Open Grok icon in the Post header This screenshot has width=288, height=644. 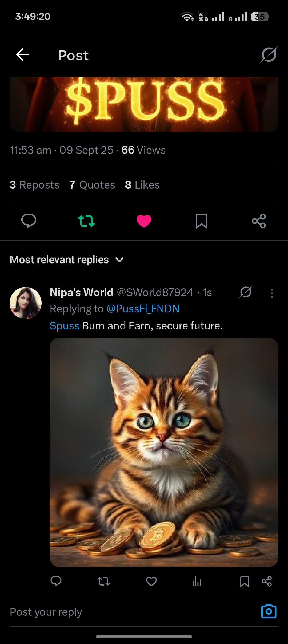[269, 55]
